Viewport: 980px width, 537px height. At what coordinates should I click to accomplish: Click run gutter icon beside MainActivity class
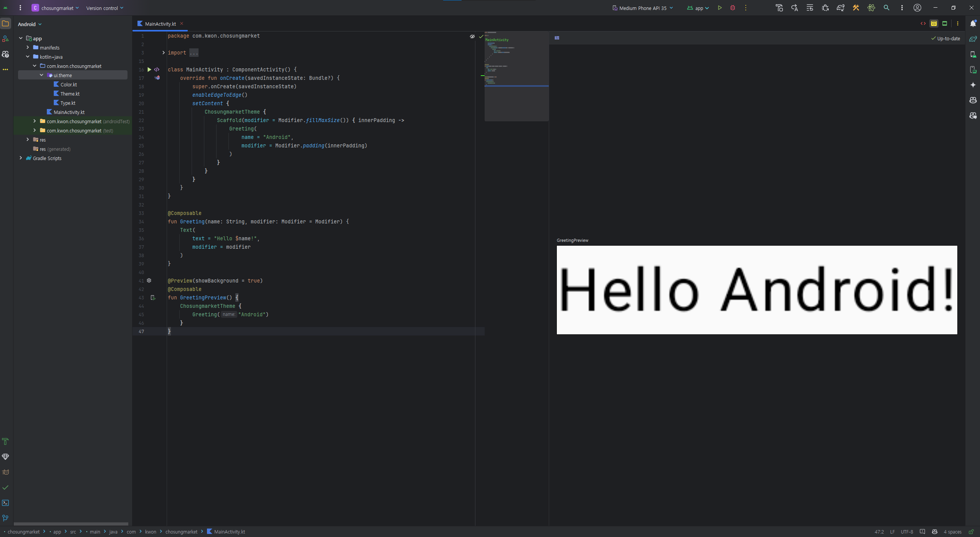(149, 69)
